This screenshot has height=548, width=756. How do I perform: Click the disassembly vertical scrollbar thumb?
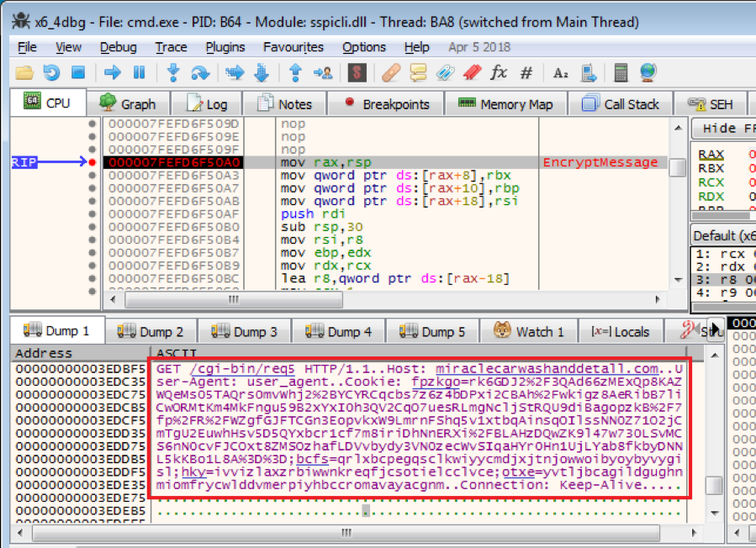[x=677, y=167]
